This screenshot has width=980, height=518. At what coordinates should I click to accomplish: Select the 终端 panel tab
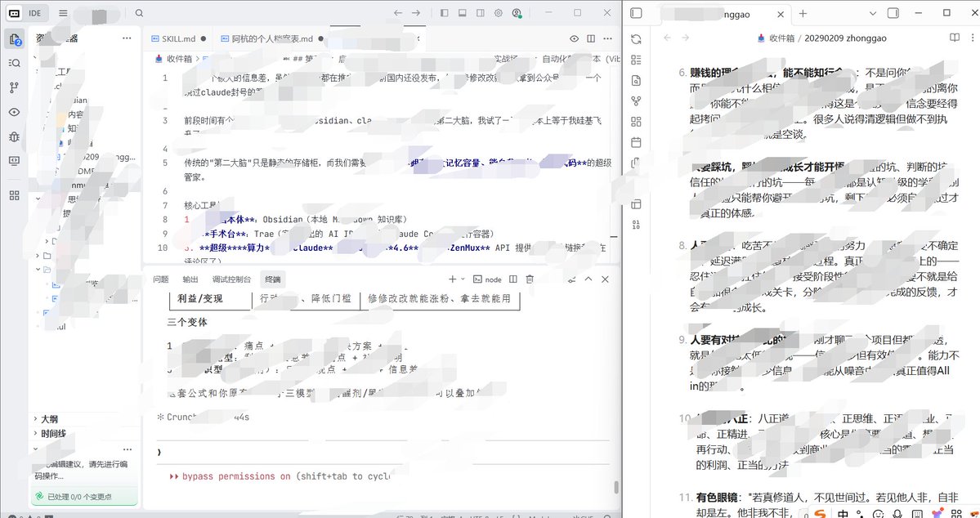272,279
